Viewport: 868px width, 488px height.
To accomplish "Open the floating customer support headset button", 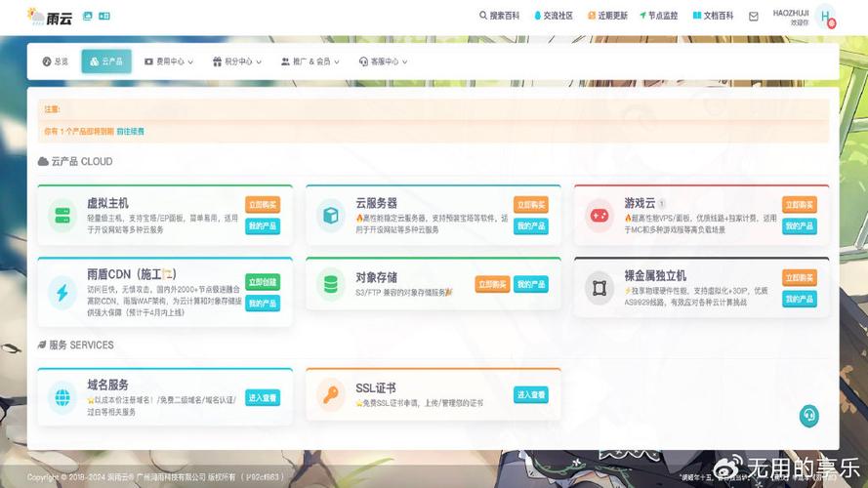I will (x=808, y=416).
